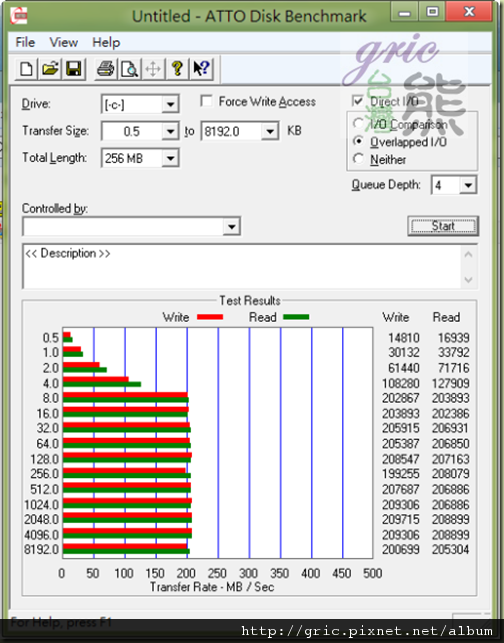Open a saved benchmark file
This screenshot has width=504, height=643.
point(50,69)
